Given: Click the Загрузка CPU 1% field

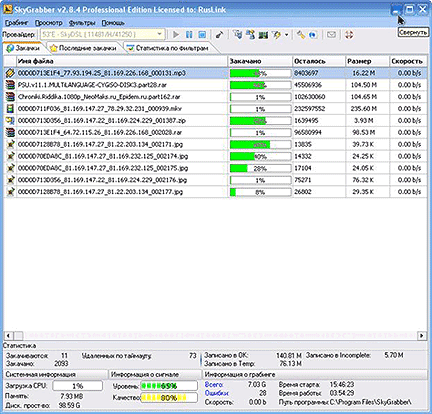Looking at the screenshot, I should coord(78,386).
